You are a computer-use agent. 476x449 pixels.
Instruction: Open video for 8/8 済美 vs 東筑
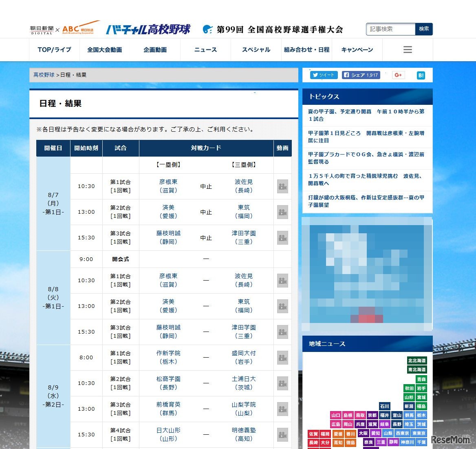click(x=282, y=306)
